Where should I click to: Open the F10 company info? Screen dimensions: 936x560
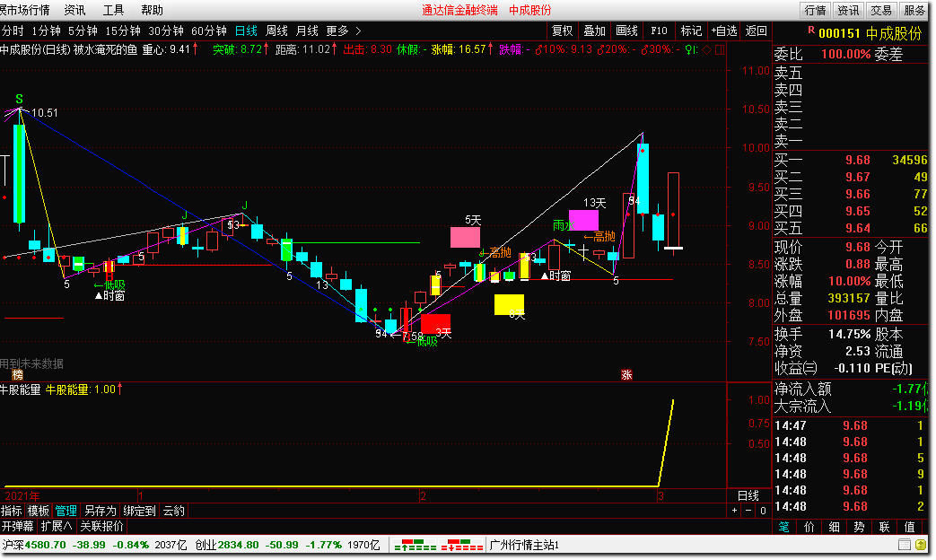(659, 31)
